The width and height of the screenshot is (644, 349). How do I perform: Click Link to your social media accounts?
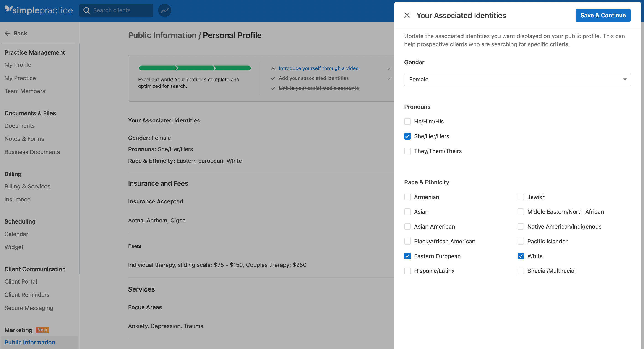(318, 88)
